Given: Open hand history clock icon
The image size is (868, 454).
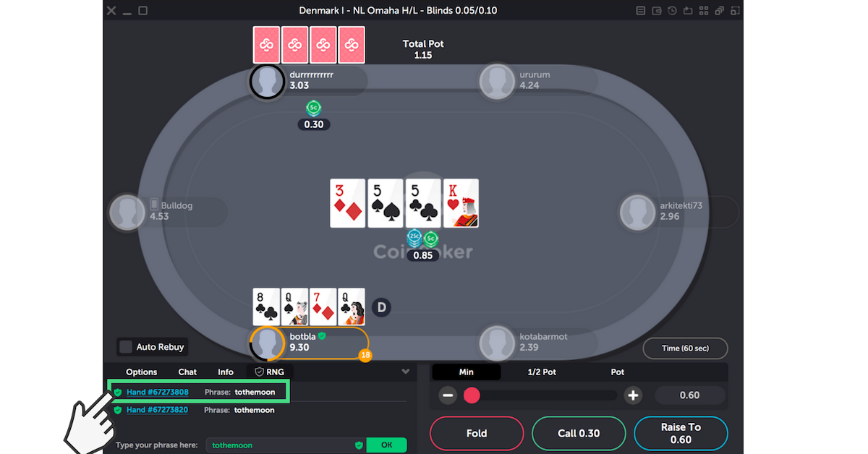Looking at the screenshot, I should click(x=672, y=10).
